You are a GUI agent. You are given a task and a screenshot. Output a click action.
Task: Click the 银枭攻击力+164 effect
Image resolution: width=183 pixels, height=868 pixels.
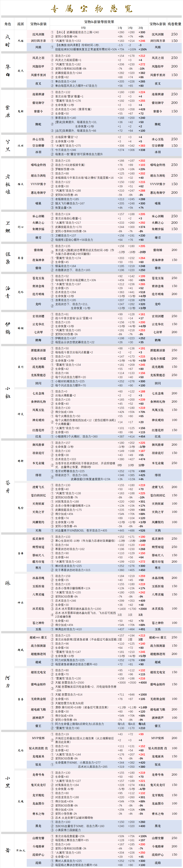[x=66, y=266]
